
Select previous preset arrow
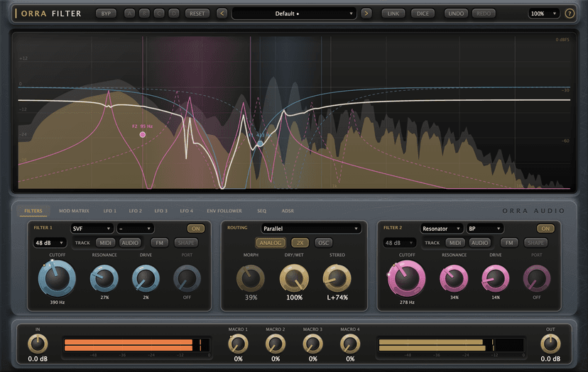222,13
